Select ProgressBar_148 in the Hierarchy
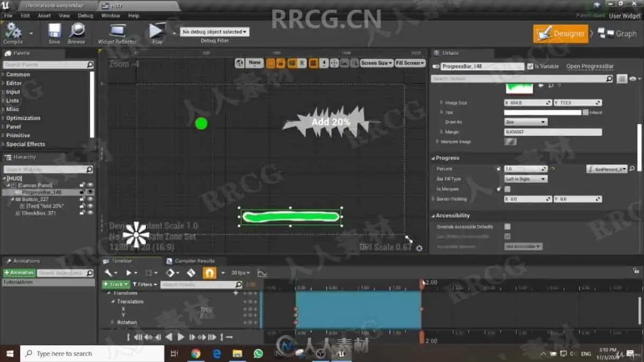Image resolution: width=644 pixels, height=362 pixels. tap(41, 192)
